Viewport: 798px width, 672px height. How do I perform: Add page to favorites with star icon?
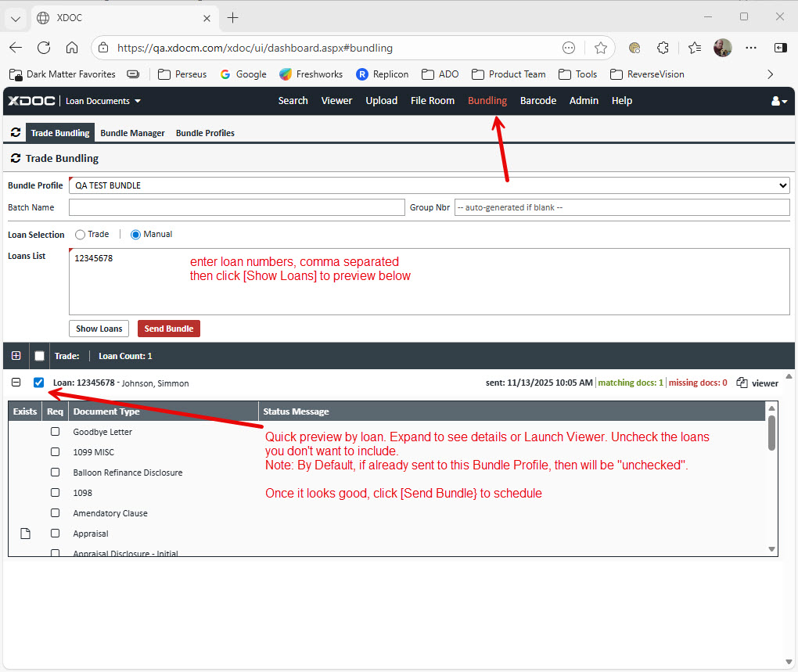pos(600,48)
